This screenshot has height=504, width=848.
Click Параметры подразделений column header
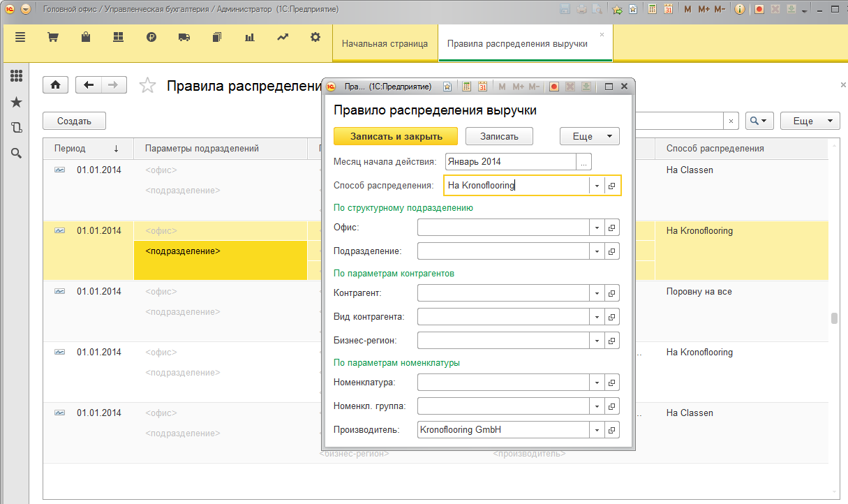221,149
